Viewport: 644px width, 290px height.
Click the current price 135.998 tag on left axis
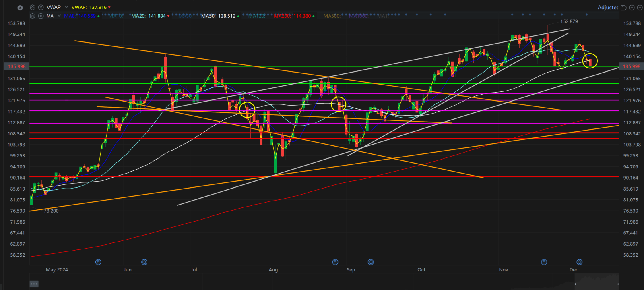pyautogui.click(x=17, y=66)
